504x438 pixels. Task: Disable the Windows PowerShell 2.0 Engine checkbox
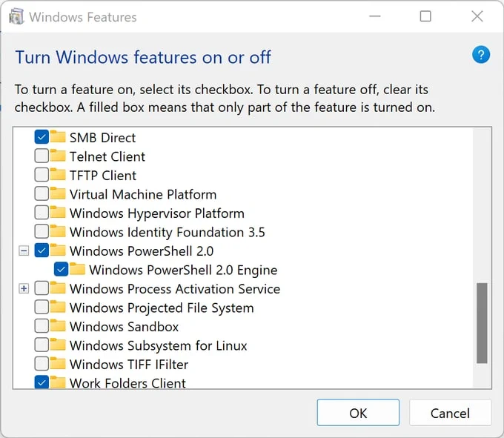[x=61, y=269]
